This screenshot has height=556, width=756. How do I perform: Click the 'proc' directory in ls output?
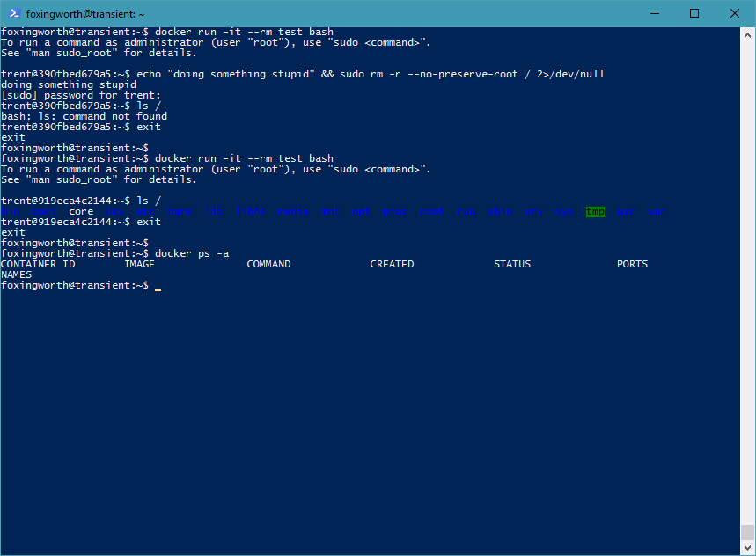point(394,211)
